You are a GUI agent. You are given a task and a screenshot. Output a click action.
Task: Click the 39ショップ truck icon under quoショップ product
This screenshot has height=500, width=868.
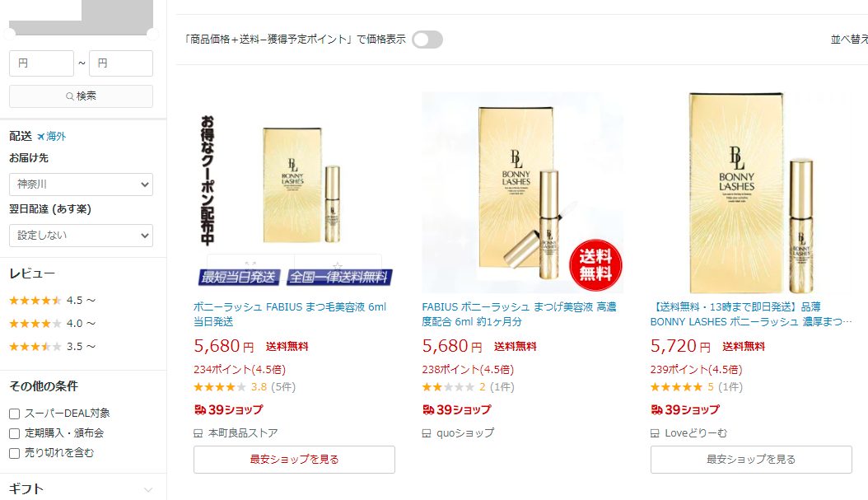click(428, 409)
